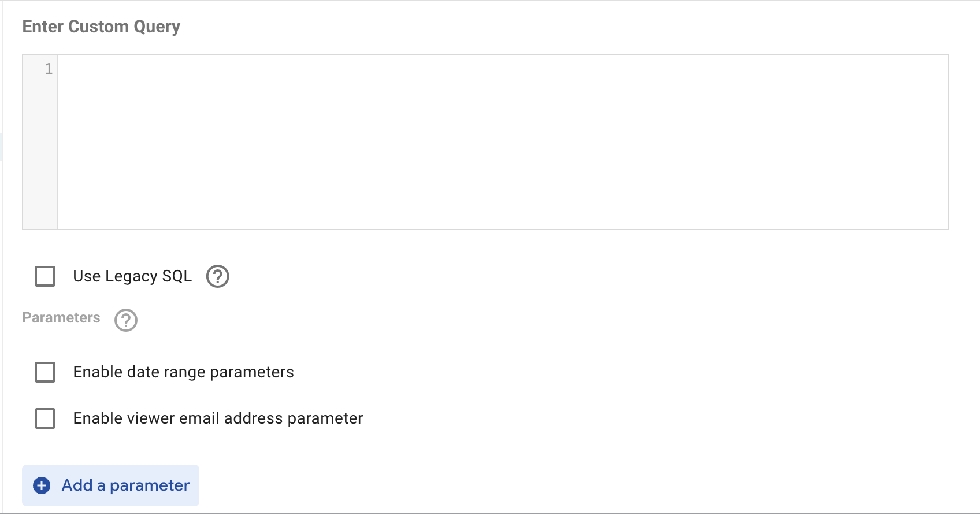Click the Enter Custom Query heading
This screenshot has width=980, height=519.
(101, 27)
